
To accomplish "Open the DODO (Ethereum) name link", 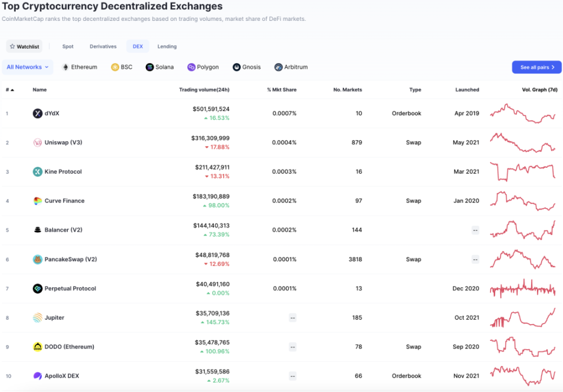I will [x=70, y=347].
